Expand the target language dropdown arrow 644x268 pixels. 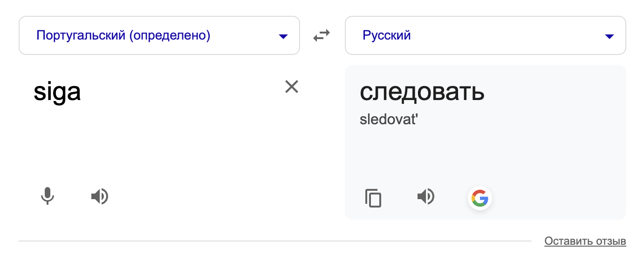609,36
